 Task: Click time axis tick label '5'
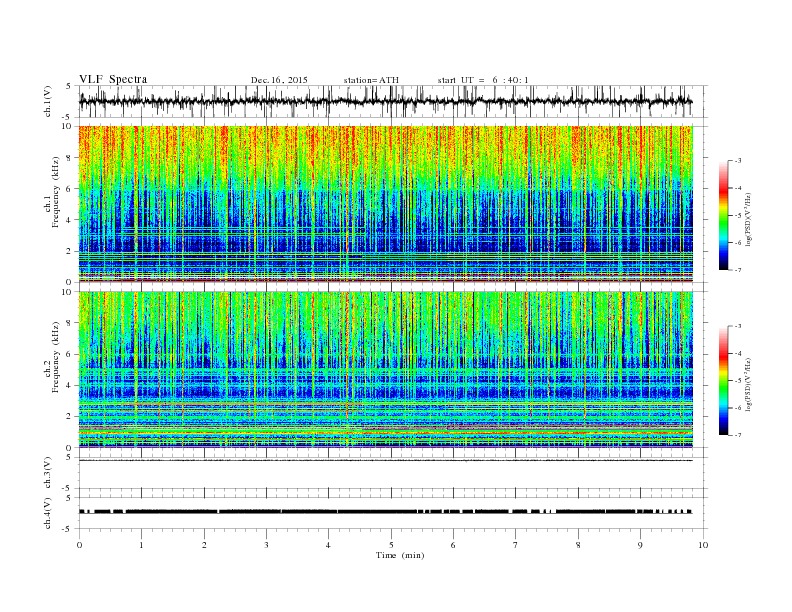pyautogui.click(x=391, y=545)
